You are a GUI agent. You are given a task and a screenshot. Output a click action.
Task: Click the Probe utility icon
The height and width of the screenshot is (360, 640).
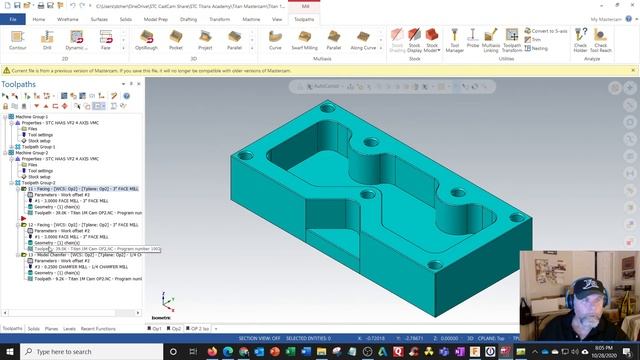point(473,39)
